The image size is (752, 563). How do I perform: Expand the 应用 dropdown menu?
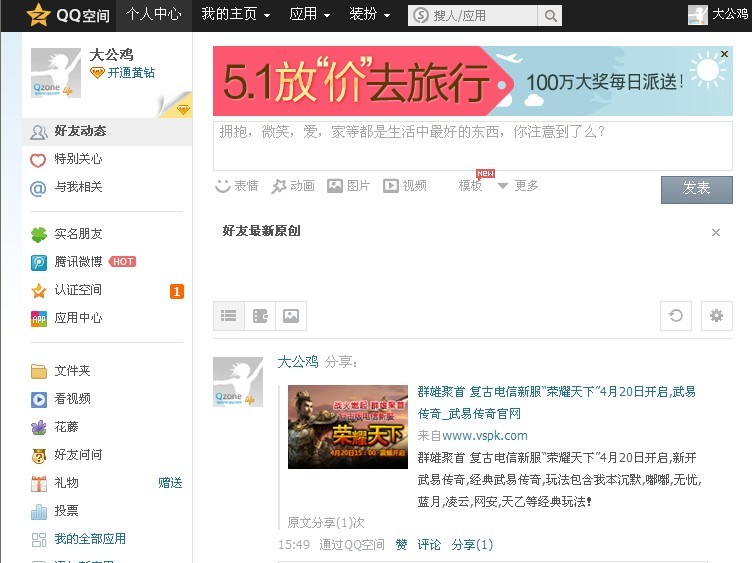309,15
